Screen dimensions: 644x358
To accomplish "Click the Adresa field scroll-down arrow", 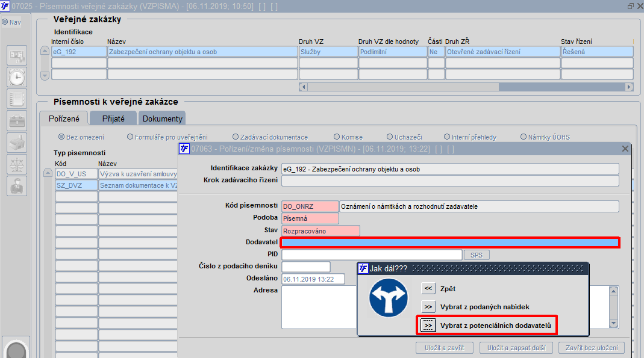I will [614, 324].
